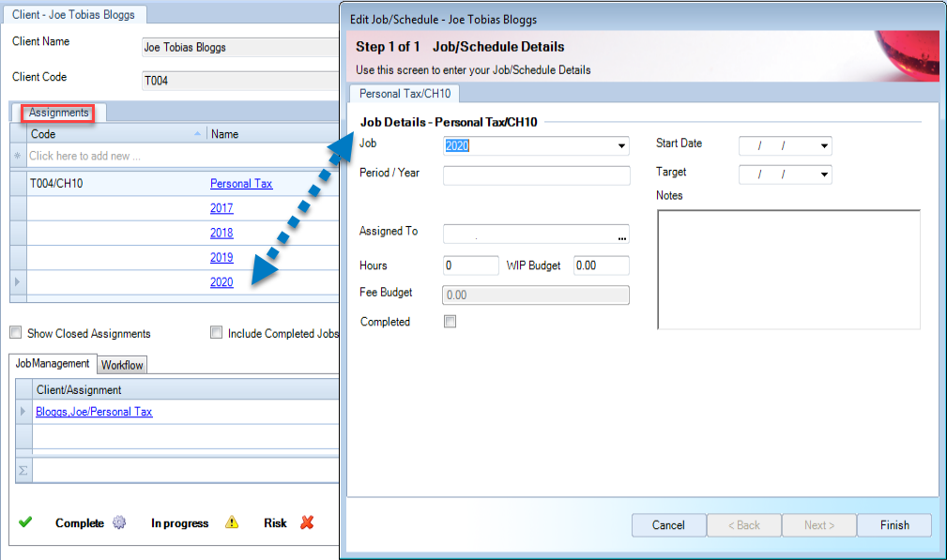Click the Finish button
The height and width of the screenshot is (560, 947).
pos(894,525)
